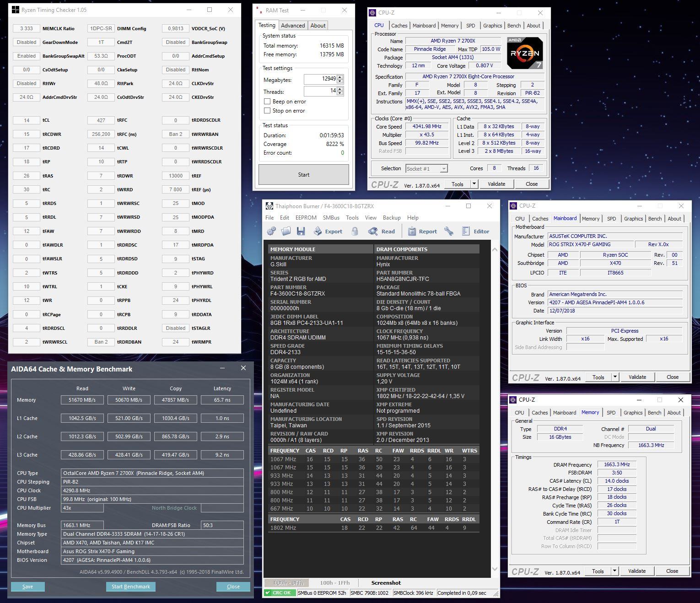Click the title bar icon of CPU-Z Memory window
Viewport: 700px width, 603px height.
point(513,399)
